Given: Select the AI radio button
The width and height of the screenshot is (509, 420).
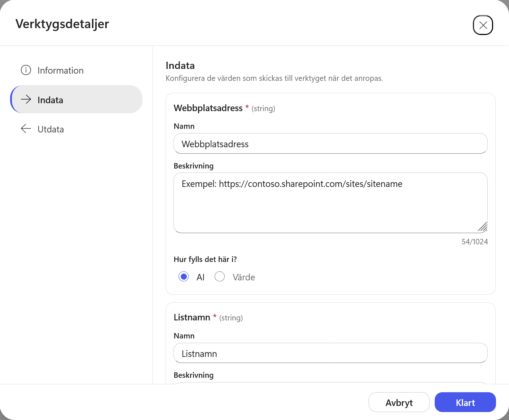Looking at the screenshot, I should pos(184,277).
